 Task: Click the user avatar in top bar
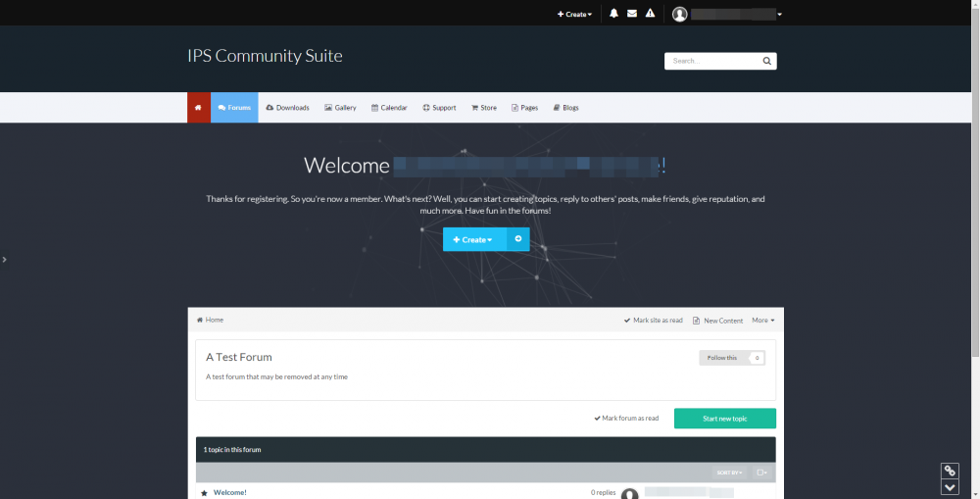point(680,14)
